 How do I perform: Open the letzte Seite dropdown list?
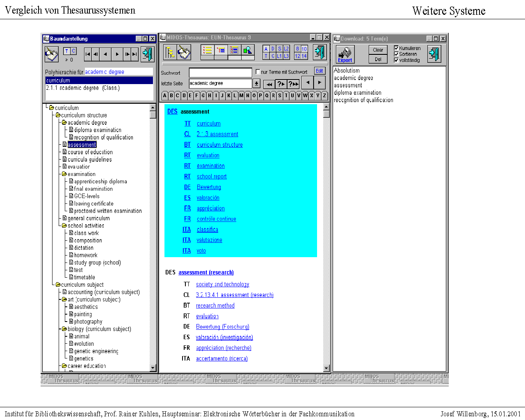pos(256,84)
